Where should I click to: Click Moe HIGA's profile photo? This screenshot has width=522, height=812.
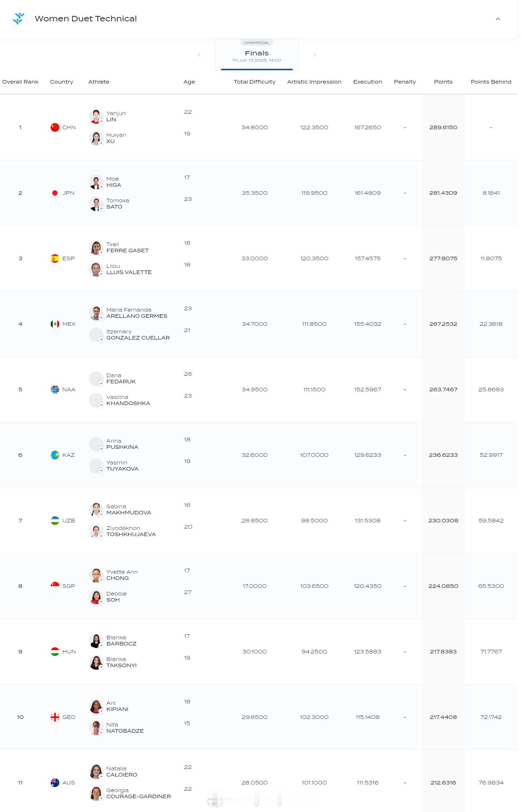pyautogui.click(x=96, y=182)
